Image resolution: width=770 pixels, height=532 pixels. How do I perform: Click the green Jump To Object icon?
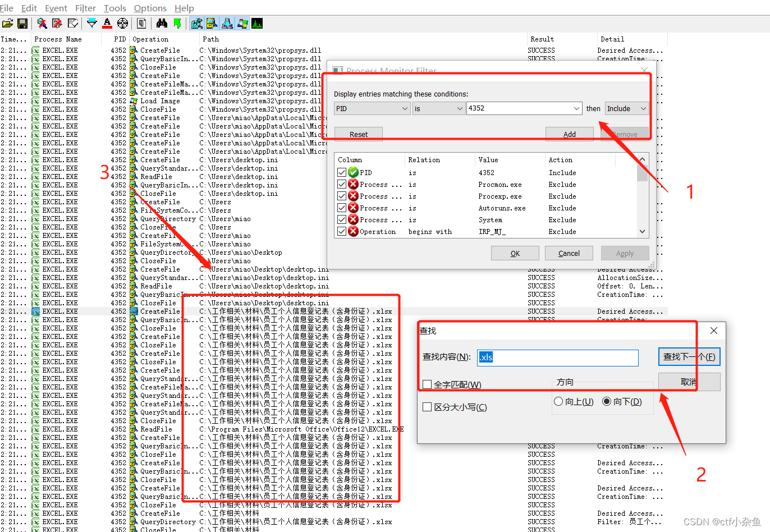pos(177,24)
